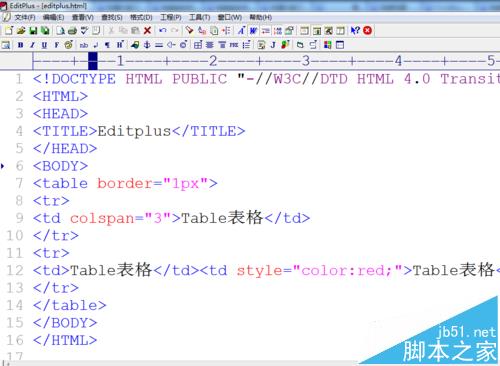Viewport: 500px width, 366px height.
Task: Open the HTML color palette icon
Action: click(69, 45)
